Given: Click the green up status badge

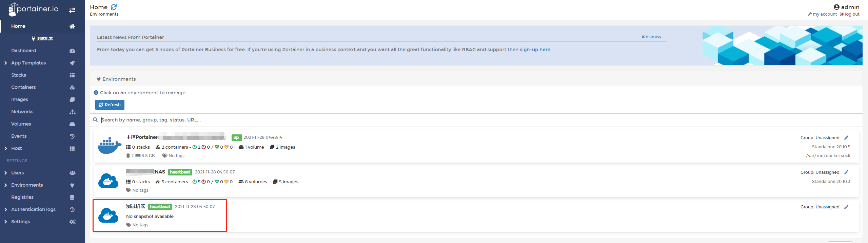Looking at the screenshot, I should pos(236,137).
